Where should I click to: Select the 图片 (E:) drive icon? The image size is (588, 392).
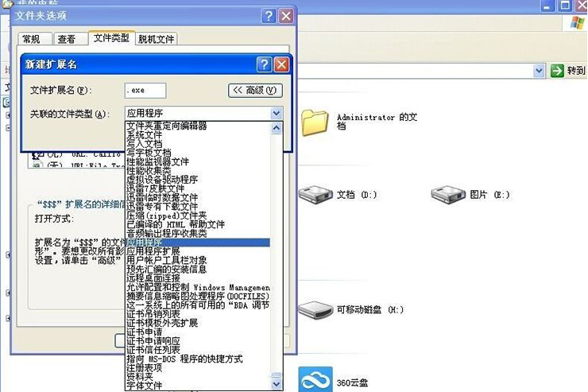pos(447,195)
